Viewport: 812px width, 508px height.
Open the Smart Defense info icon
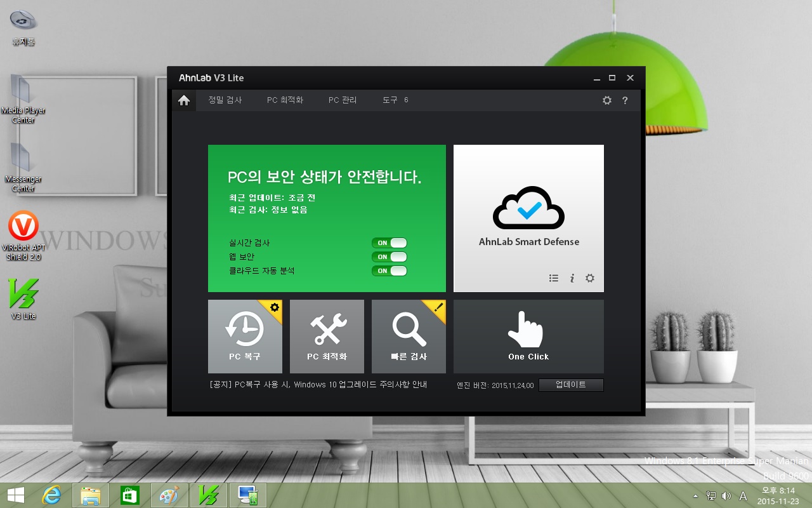(x=572, y=278)
